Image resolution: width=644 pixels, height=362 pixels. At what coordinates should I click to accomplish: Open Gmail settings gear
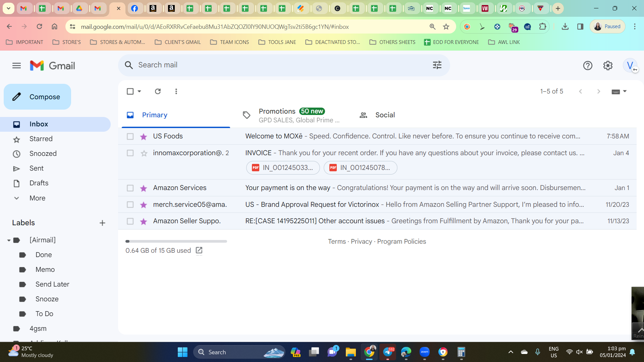coord(608,66)
